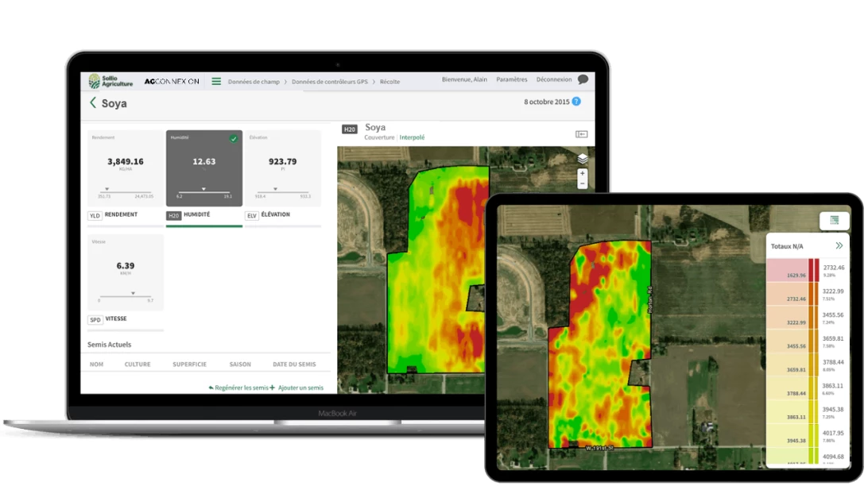The height and width of the screenshot is (486, 868).
Task: Go back using the Soya arrow
Action: 93,103
